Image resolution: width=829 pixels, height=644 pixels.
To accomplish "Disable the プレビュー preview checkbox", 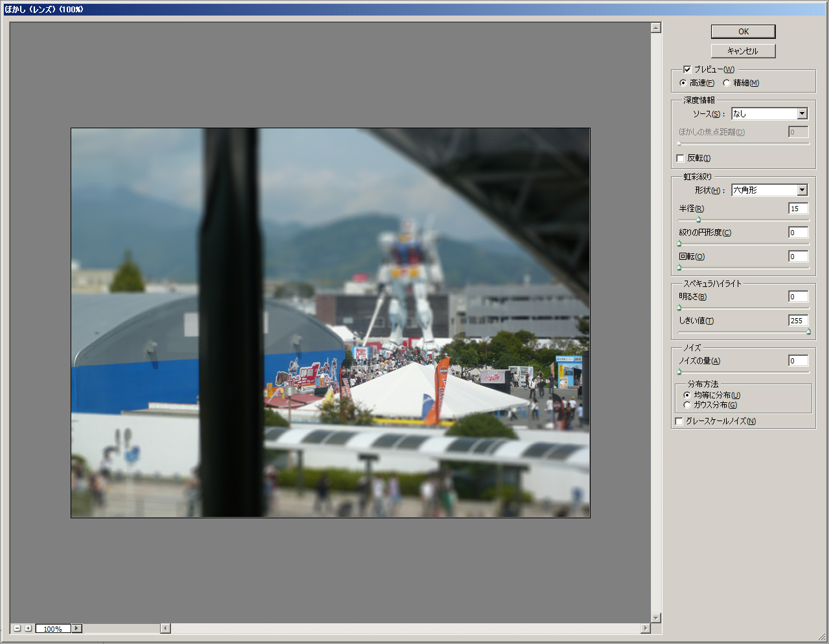I will tap(687, 69).
